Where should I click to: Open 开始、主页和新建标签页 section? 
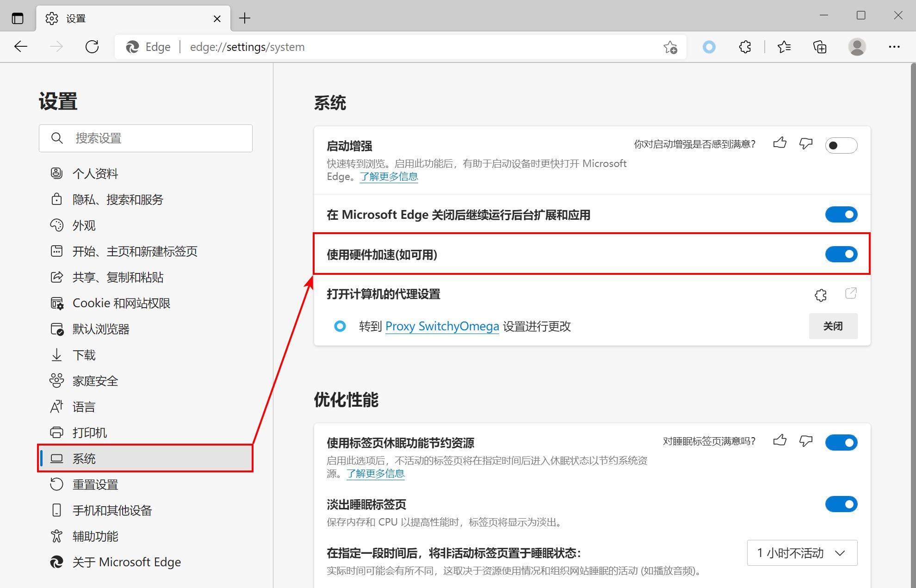146,251
